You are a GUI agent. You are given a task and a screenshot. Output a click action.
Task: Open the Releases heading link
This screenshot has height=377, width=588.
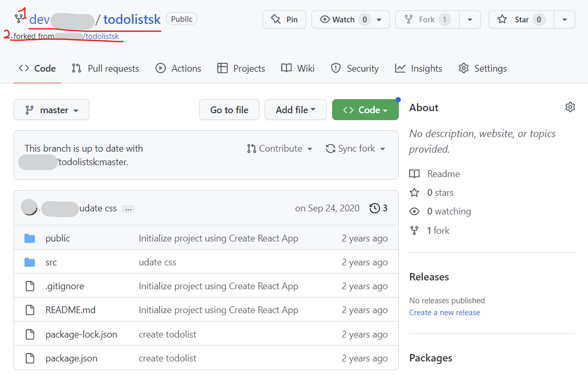[429, 277]
